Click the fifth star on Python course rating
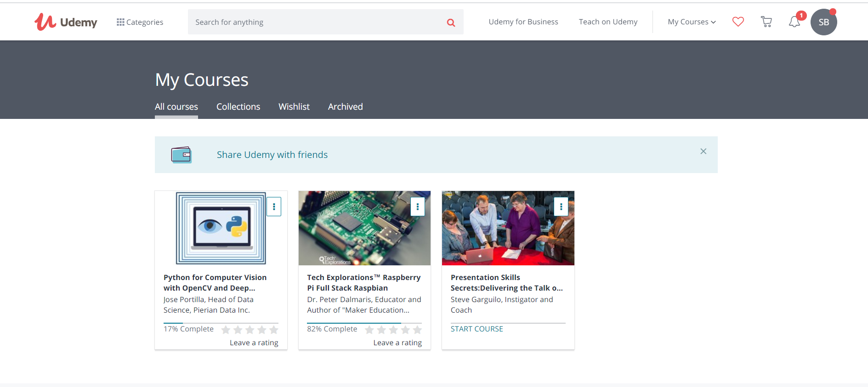The image size is (868, 387). [x=274, y=330]
